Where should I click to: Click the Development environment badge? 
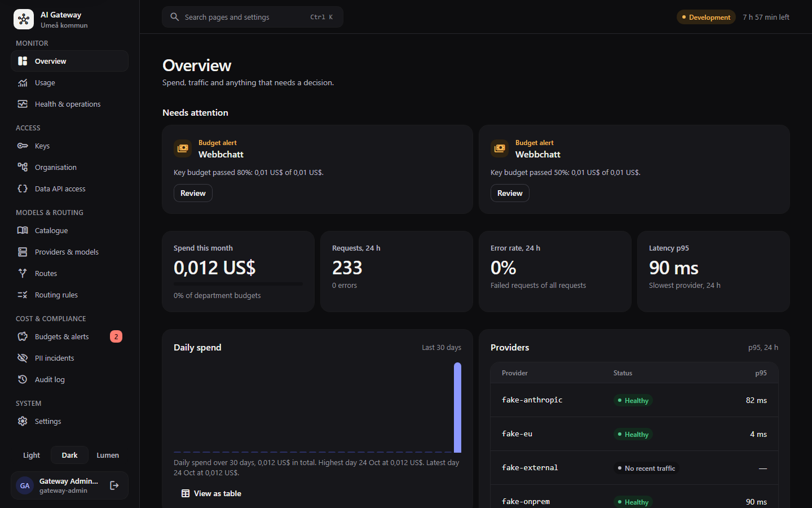click(706, 17)
